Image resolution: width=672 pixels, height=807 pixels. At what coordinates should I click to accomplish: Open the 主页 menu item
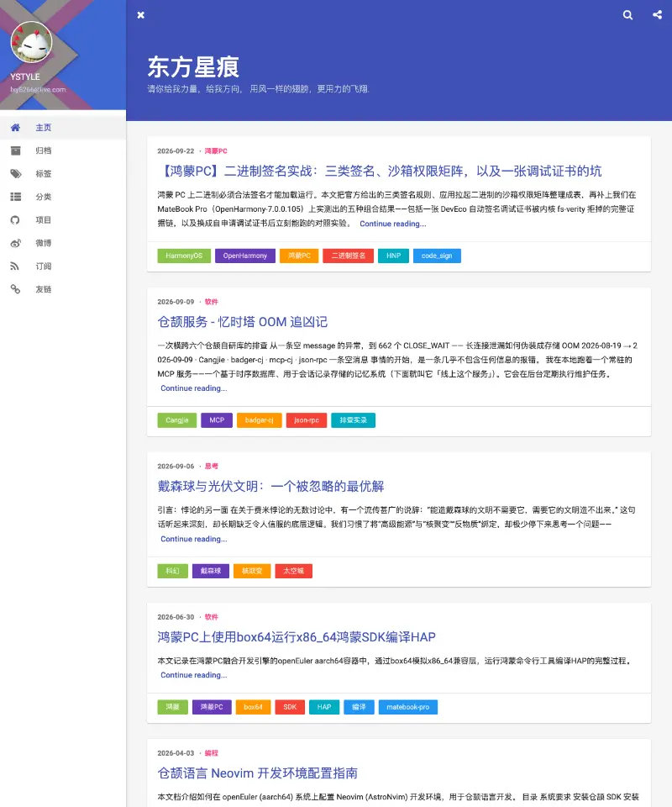tap(63, 127)
